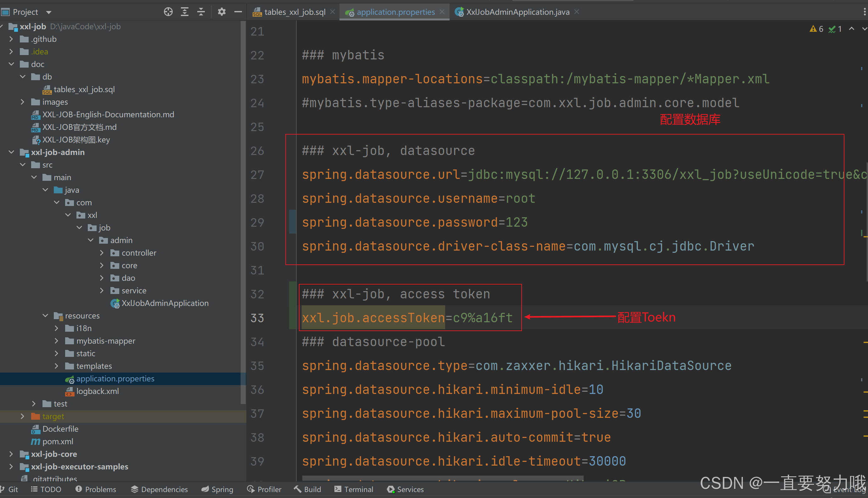This screenshot has height=498, width=868.
Task: Hide the Project tool window
Action: coord(238,12)
